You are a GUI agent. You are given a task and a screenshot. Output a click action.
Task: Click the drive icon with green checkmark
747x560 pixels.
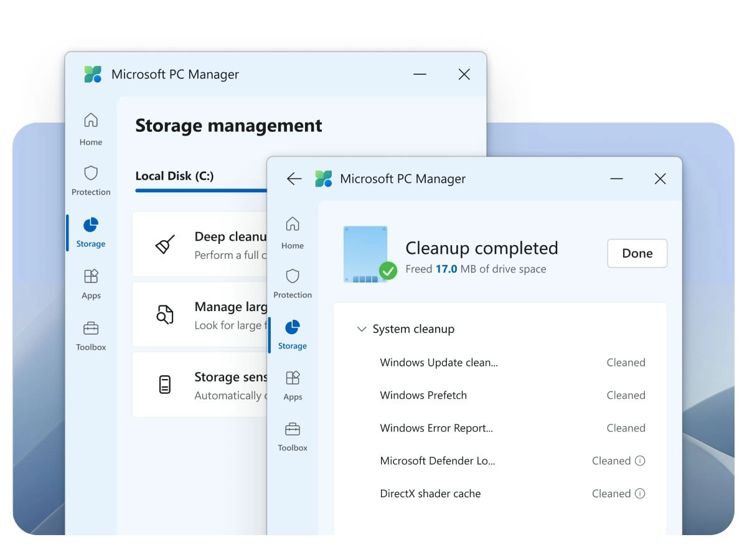click(370, 254)
